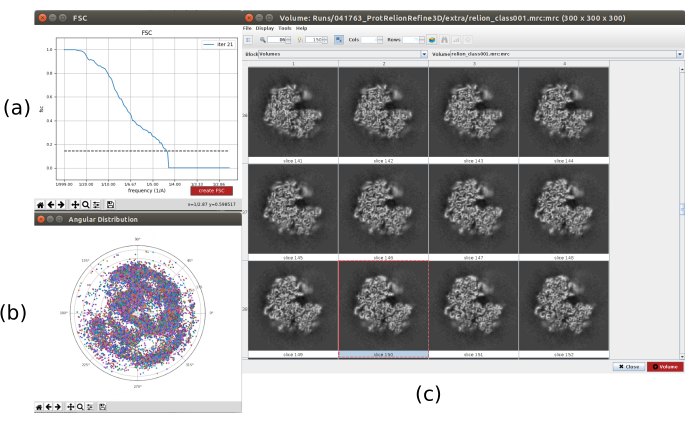Open subplot configuration in FSC window toolbar
The image size is (685, 423).
(x=96, y=205)
